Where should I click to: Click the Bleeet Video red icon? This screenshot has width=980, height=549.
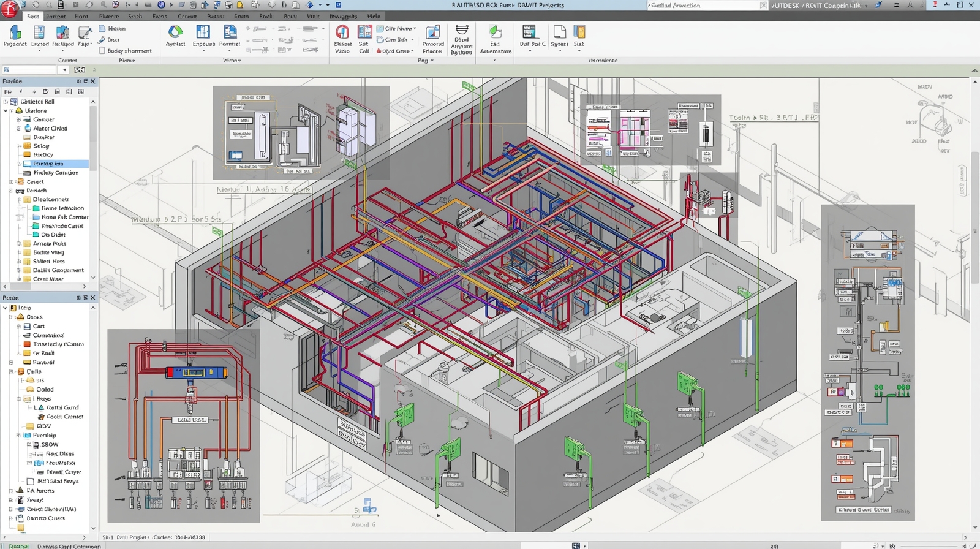coord(342,32)
